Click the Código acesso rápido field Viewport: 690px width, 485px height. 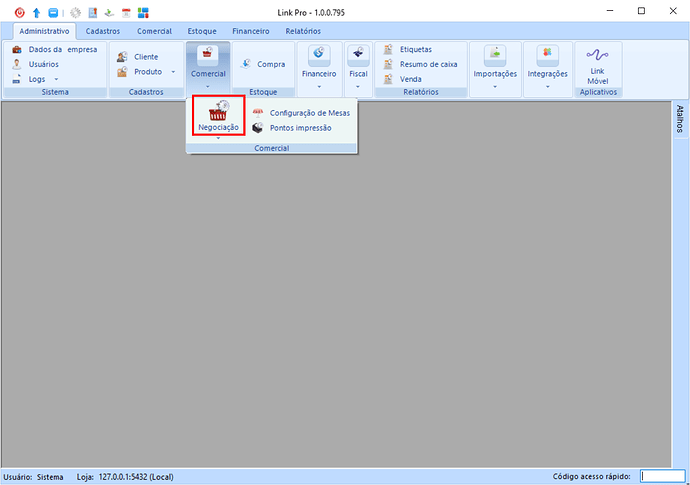coord(662,477)
